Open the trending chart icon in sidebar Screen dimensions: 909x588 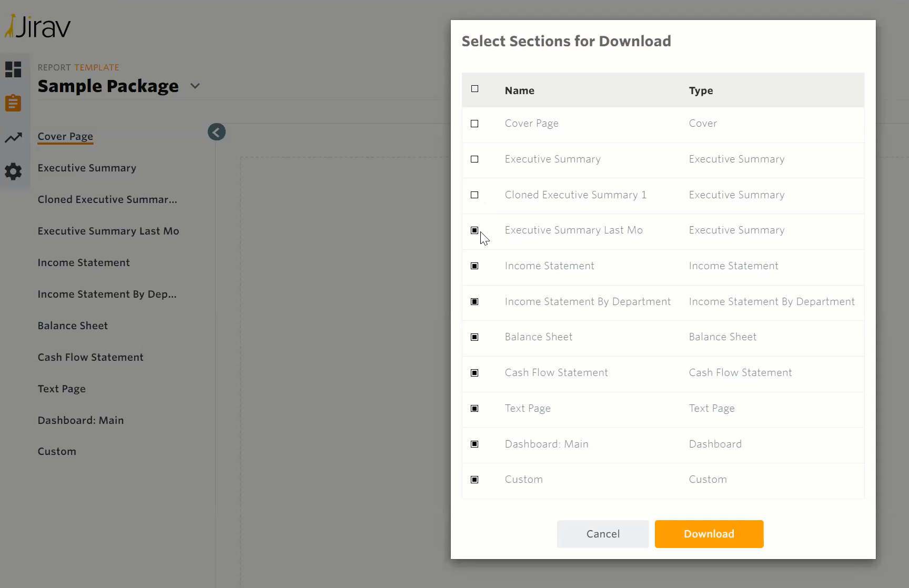point(13,138)
